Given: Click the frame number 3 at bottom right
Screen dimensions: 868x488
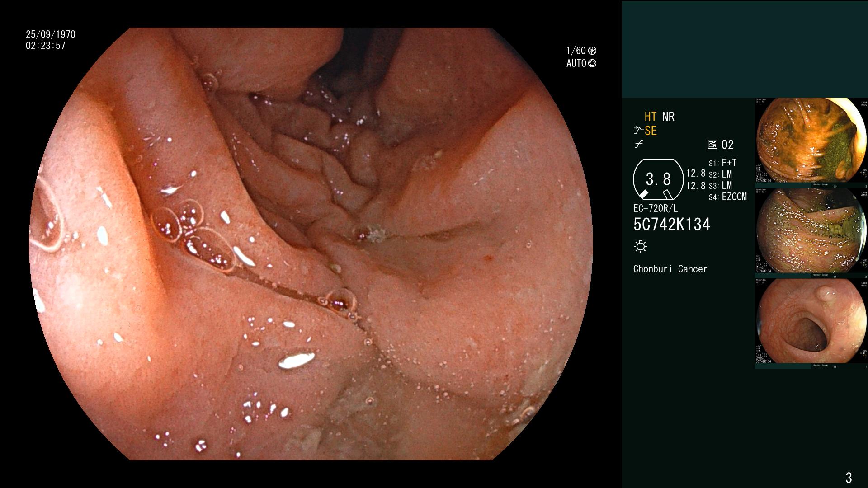Looking at the screenshot, I should [x=849, y=477].
